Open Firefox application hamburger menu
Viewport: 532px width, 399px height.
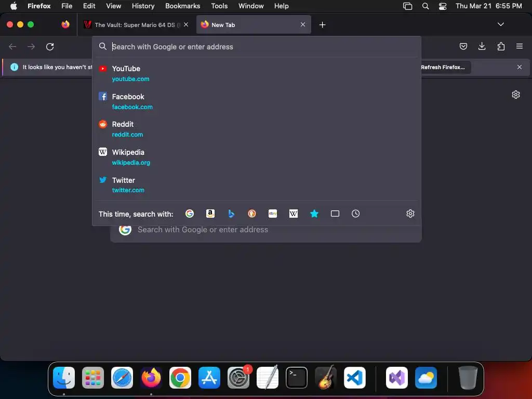[519, 46]
